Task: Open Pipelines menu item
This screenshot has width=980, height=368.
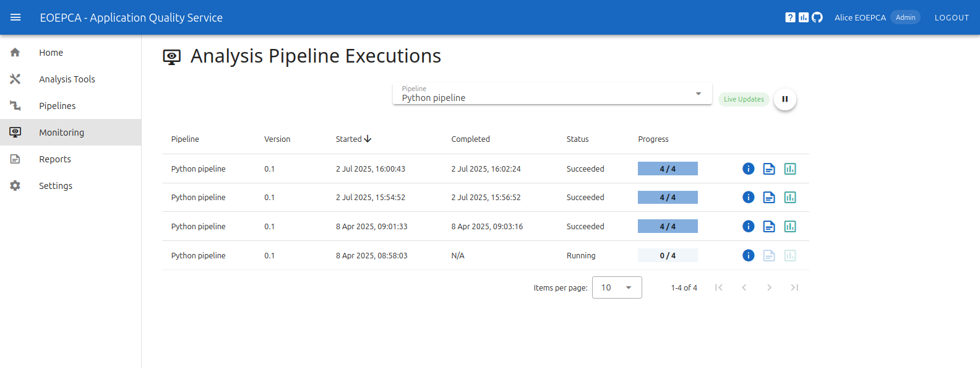Action: pos(71,106)
